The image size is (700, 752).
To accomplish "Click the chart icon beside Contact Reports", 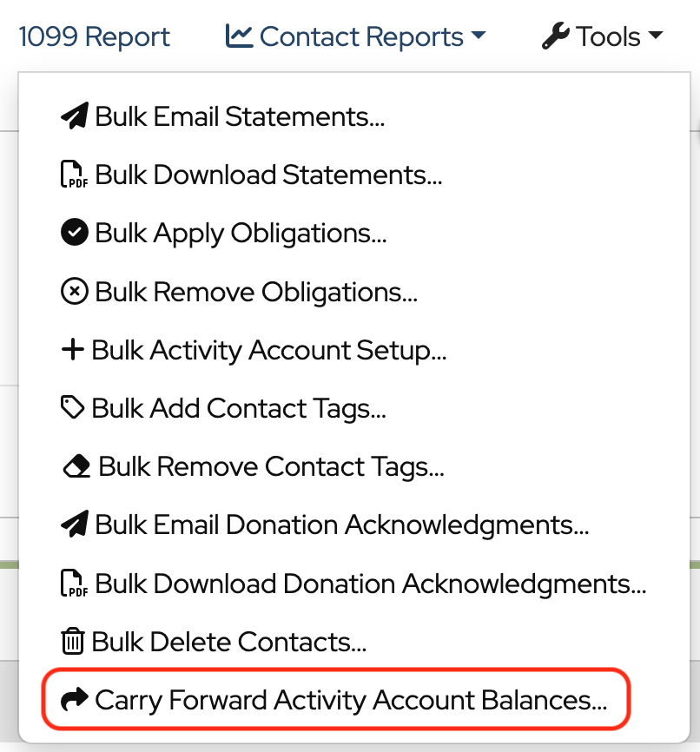I will 238,36.
